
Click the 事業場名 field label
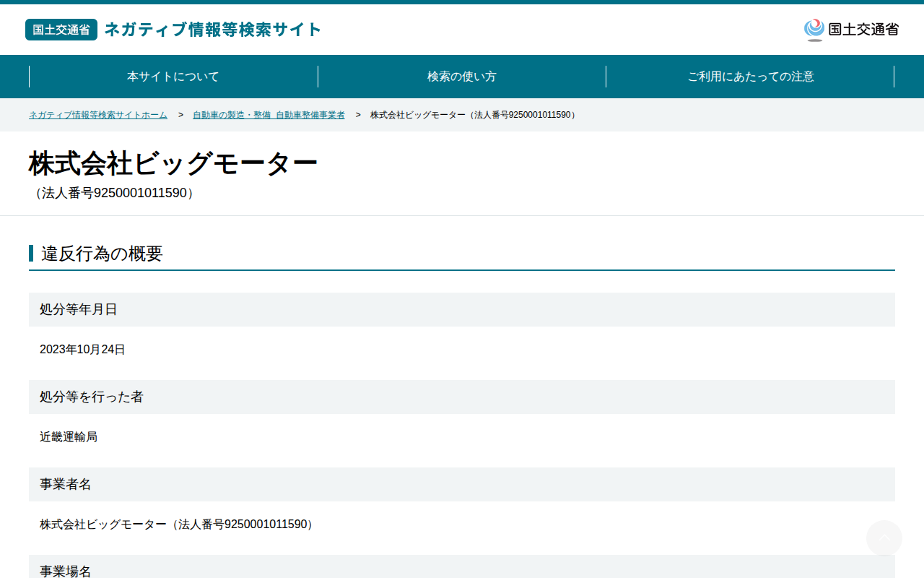pos(66,571)
